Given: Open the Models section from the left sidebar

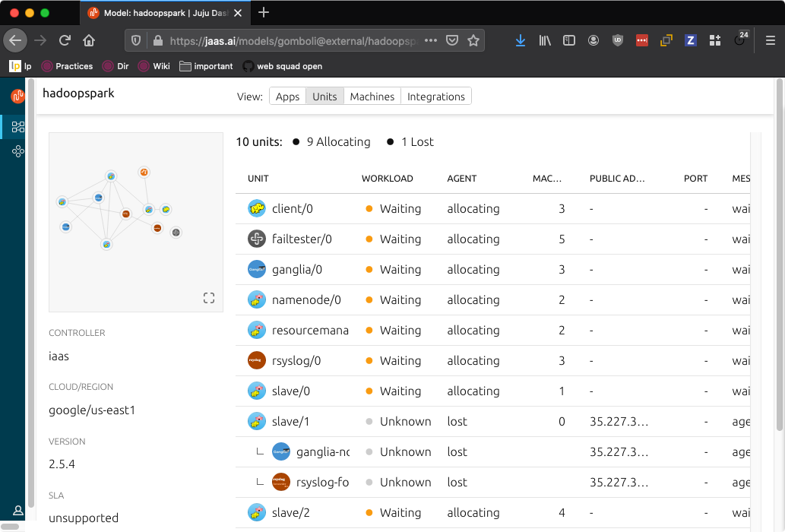Looking at the screenshot, I should pos(17,127).
